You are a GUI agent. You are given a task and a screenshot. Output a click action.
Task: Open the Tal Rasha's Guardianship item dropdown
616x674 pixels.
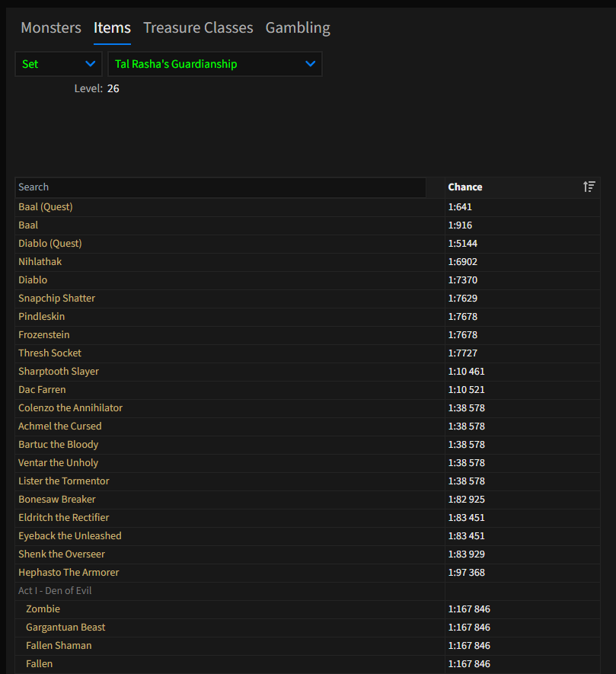(215, 64)
